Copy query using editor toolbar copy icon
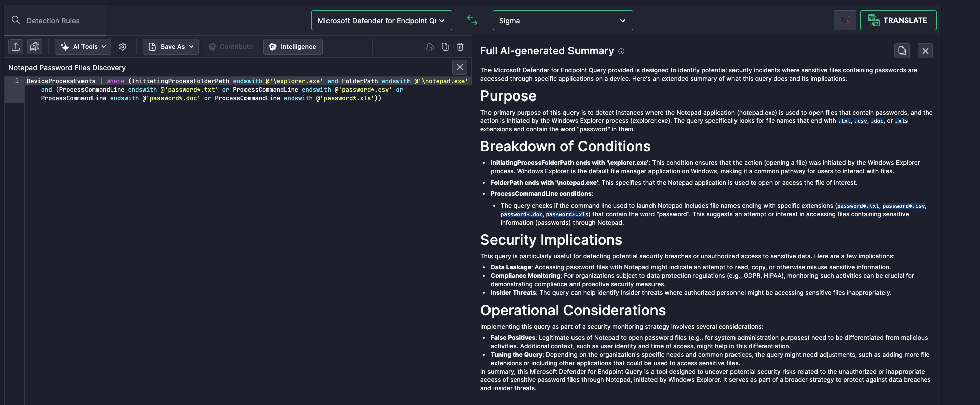 point(445,47)
